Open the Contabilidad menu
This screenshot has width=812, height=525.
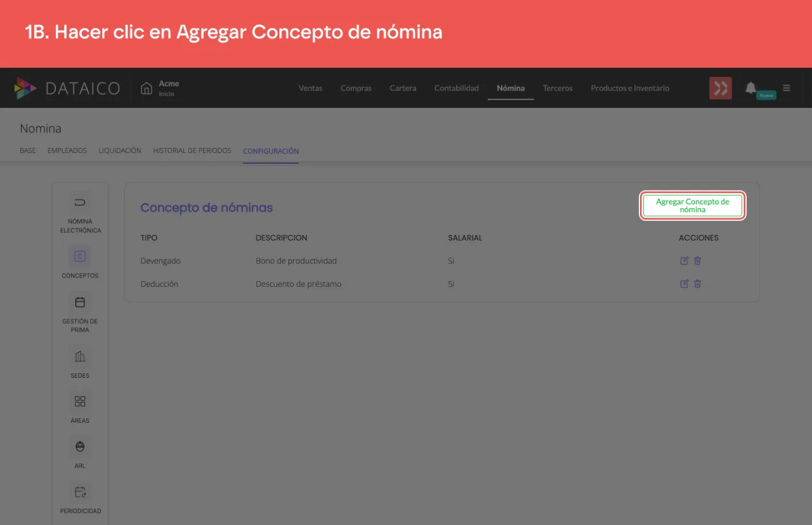pos(456,88)
